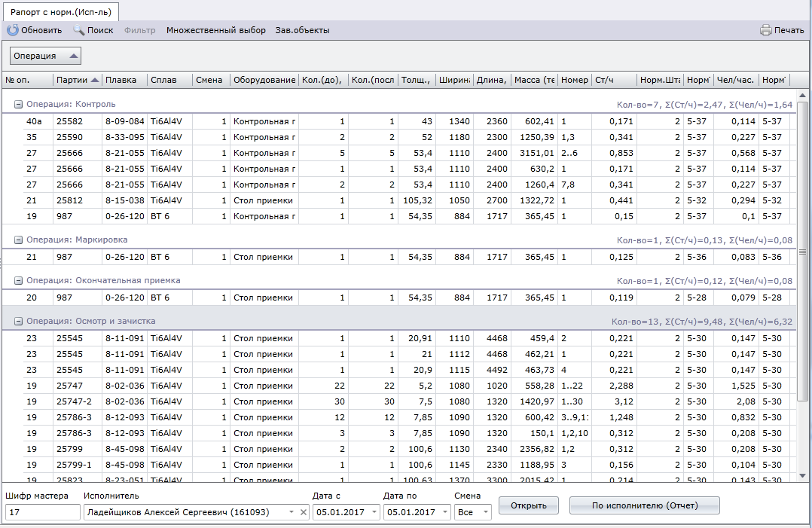Clear the Исполнитель field with X icon

coord(303,512)
